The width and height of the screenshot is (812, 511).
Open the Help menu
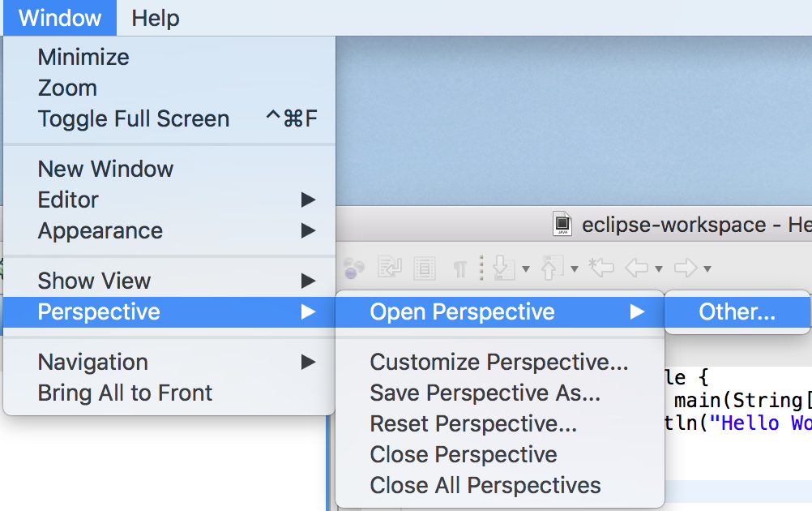click(156, 18)
